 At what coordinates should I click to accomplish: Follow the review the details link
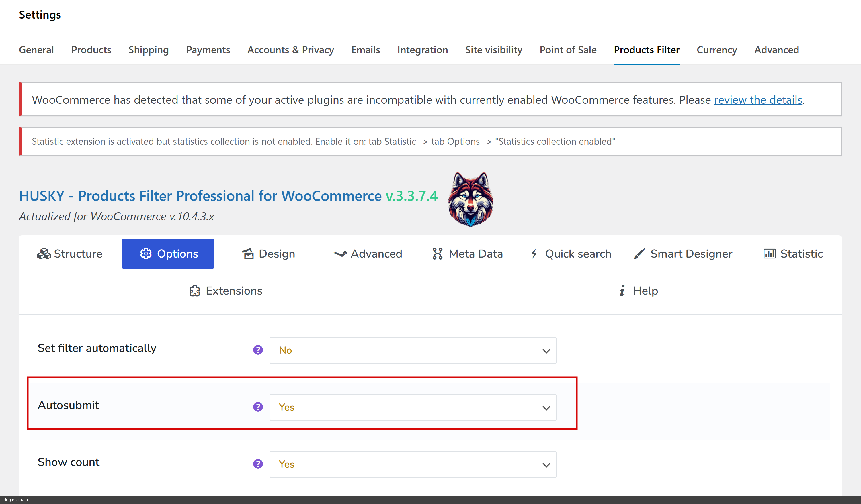pyautogui.click(x=758, y=100)
